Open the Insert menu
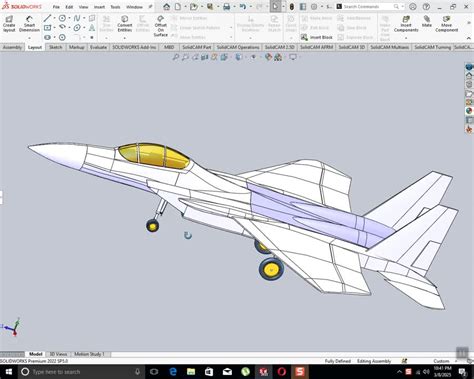Viewport: 474px width, 379px height. tap(99, 7)
